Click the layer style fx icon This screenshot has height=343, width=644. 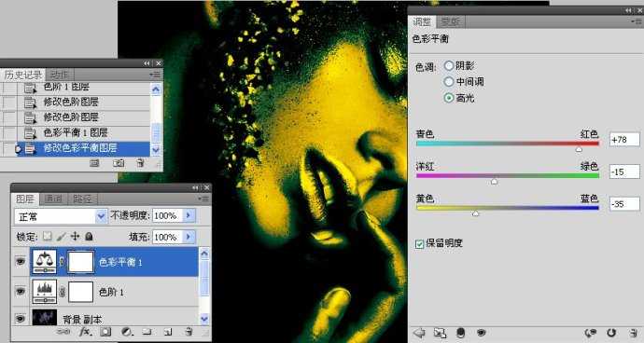(85, 332)
